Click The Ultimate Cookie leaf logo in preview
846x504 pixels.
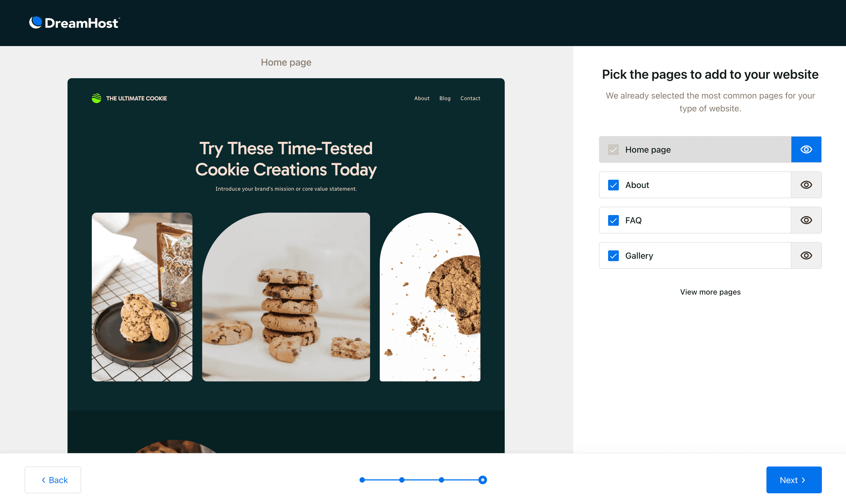point(96,98)
